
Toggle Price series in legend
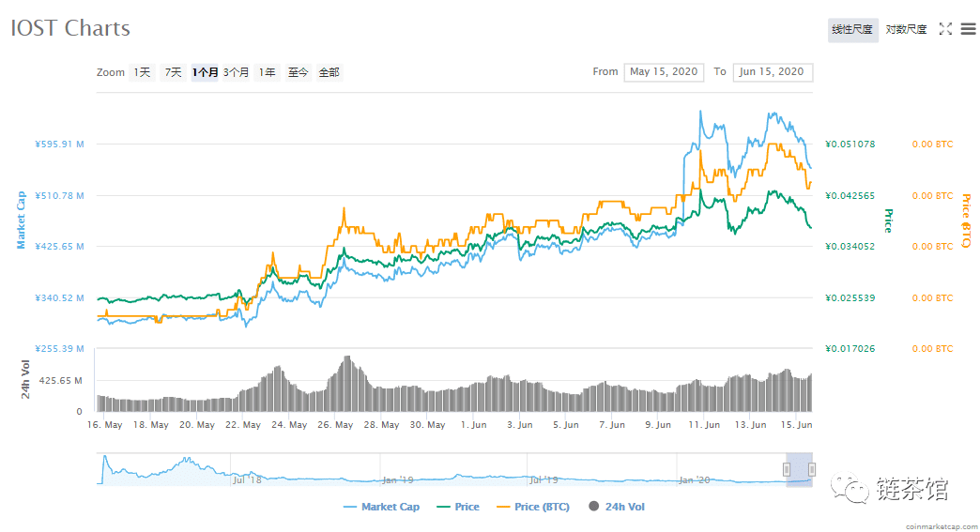point(458,507)
